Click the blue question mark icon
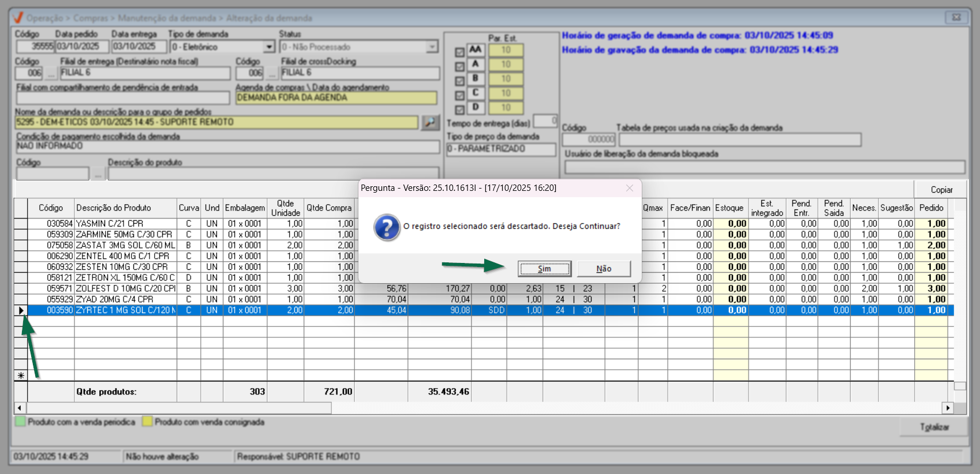 387,227
